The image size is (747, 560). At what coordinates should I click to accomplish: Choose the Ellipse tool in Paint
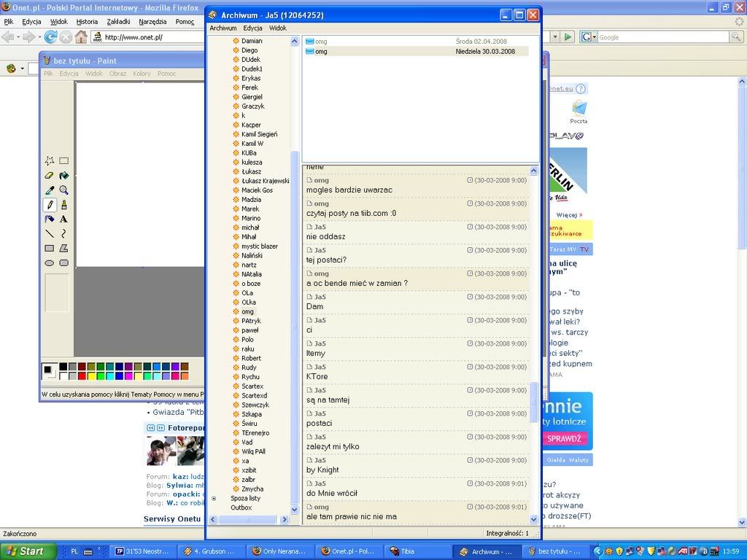pos(50,262)
